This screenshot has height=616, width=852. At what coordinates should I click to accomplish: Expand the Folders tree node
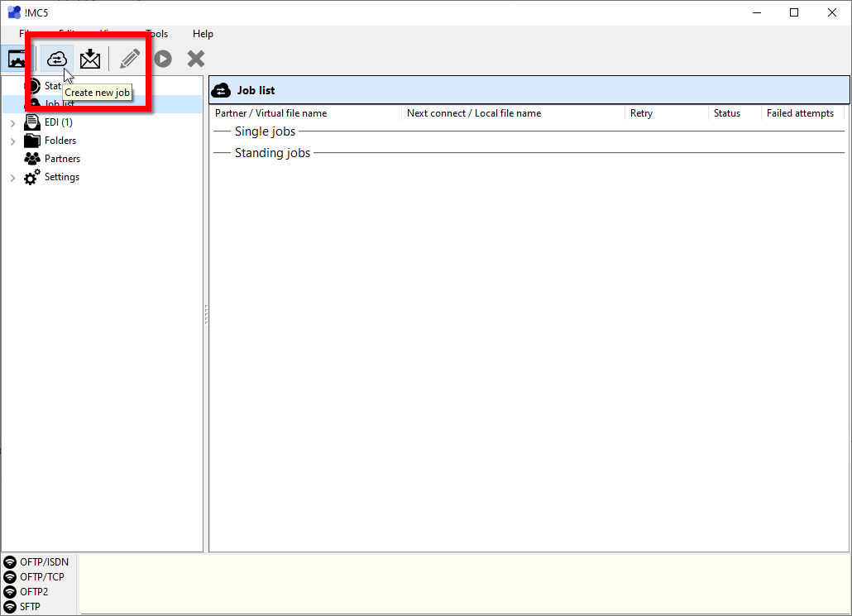point(13,141)
